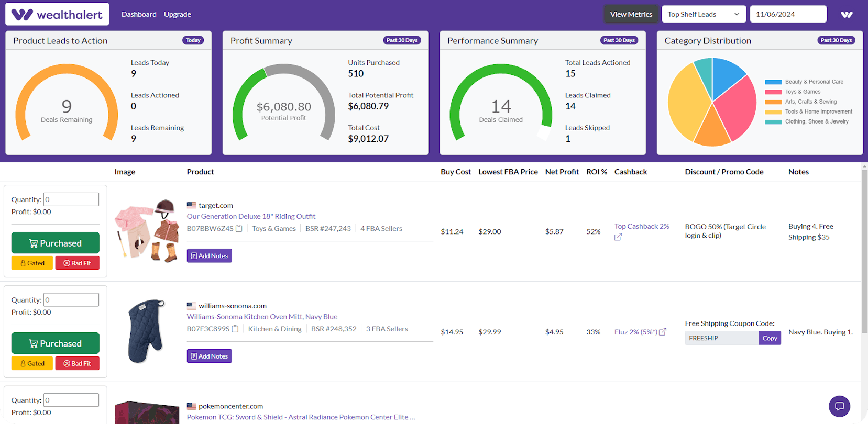Image resolution: width=868 pixels, height=424 pixels.
Task: Open the Top Cashback 2% link
Action: pos(642,226)
